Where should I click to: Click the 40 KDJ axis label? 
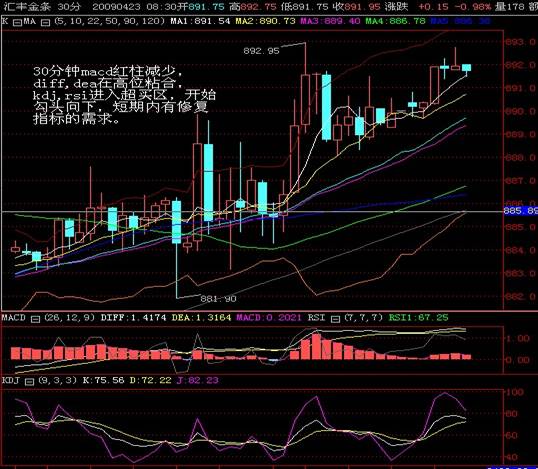point(512,457)
